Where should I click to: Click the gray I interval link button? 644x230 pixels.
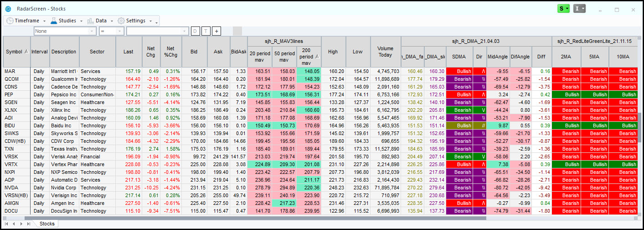(x=579, y=9)
